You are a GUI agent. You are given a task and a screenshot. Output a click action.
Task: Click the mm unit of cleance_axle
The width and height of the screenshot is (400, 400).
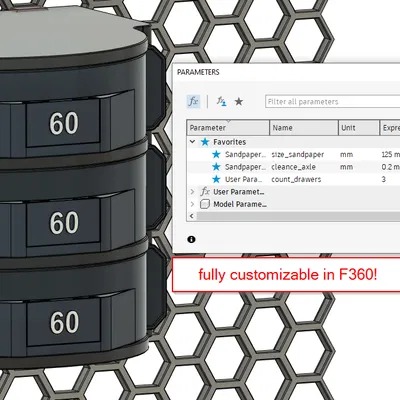point(347,167)
